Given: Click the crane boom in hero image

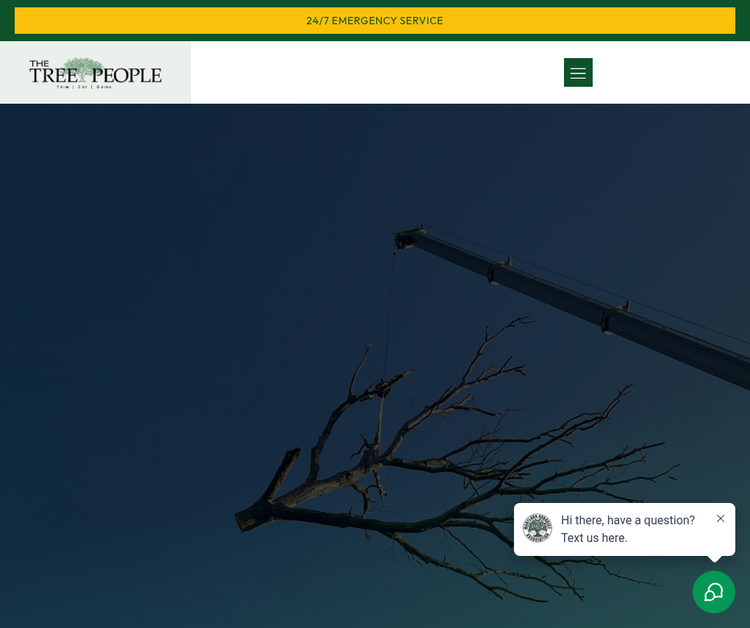Looking at the screenshot, I should pyautogui.click(x=580, y=300).
